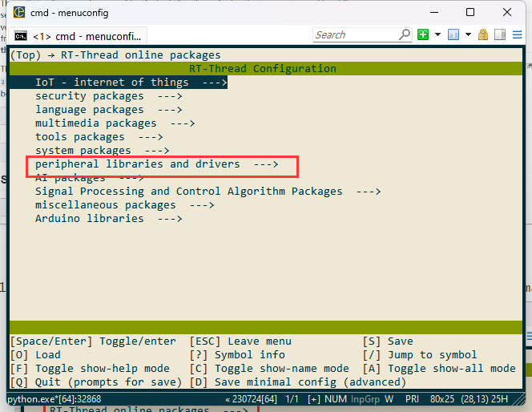The width and height of the screenshot is (532, 412).
Task: Open dropdown arrow beside new console button
Action: [x=437, y=34]
